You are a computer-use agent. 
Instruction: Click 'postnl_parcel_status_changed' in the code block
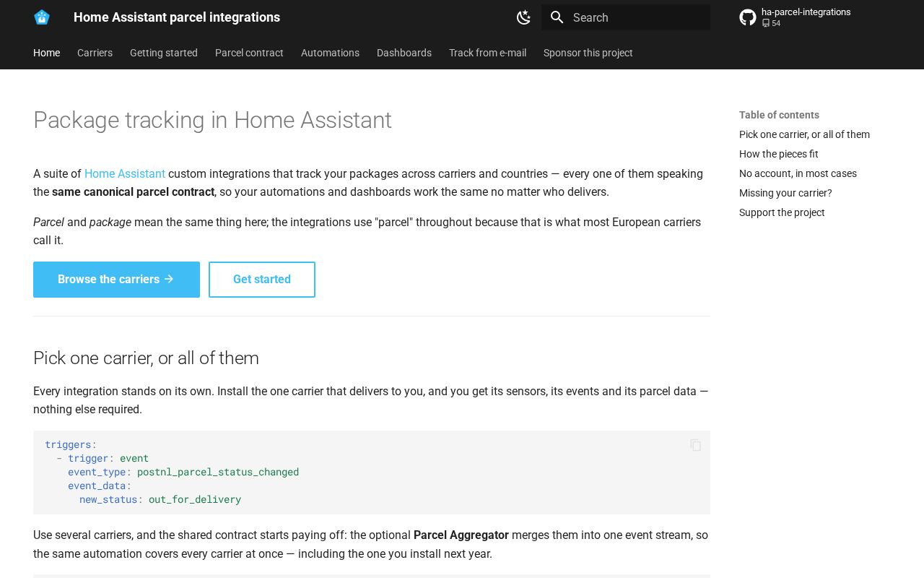tap(218, 472)
